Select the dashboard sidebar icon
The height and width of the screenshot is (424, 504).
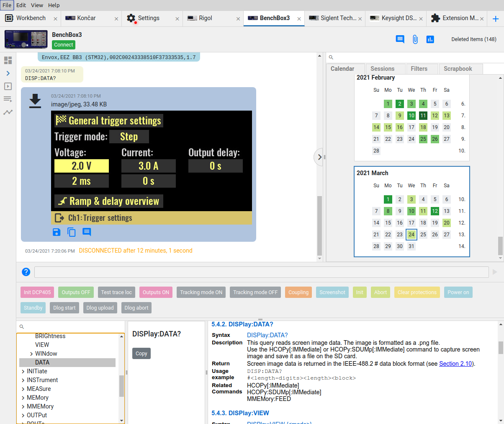pos(8,60)
